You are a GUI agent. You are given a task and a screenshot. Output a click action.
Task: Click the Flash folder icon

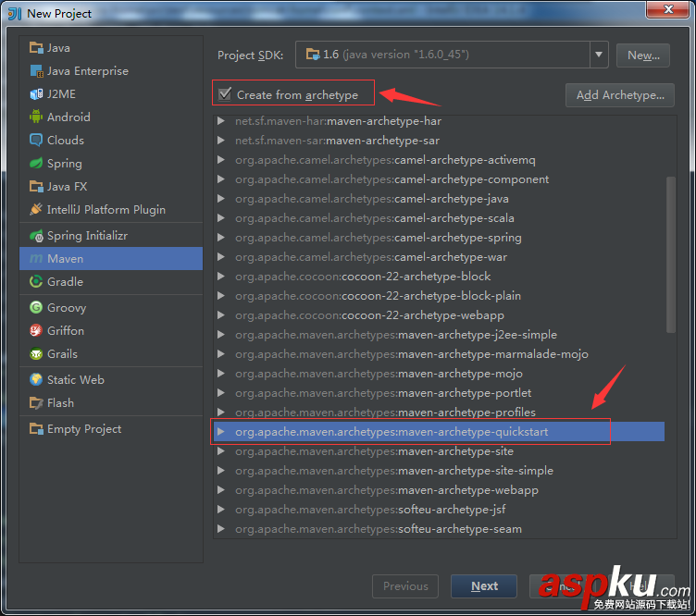(36, 402)
